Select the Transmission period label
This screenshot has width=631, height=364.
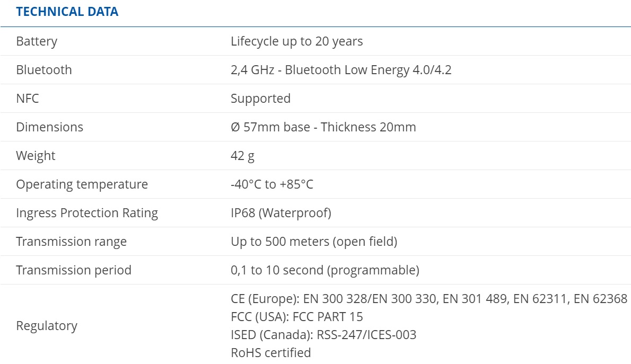tap(74, 270)
